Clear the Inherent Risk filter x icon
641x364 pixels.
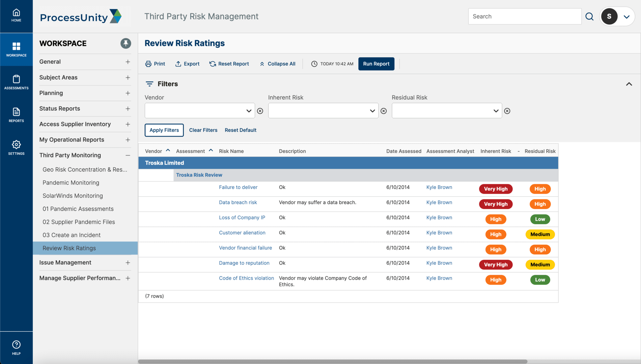[x=384, y=111]
